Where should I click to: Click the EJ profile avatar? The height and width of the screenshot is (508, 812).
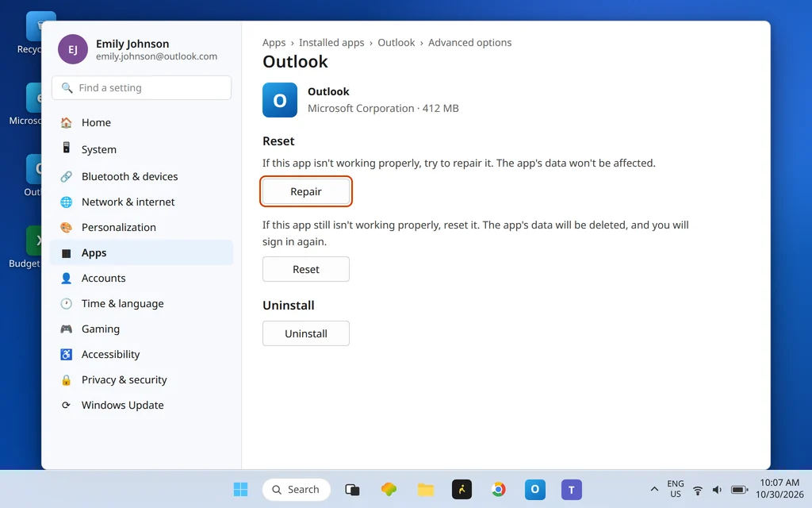pyautogui.click(x=73, y=49)
